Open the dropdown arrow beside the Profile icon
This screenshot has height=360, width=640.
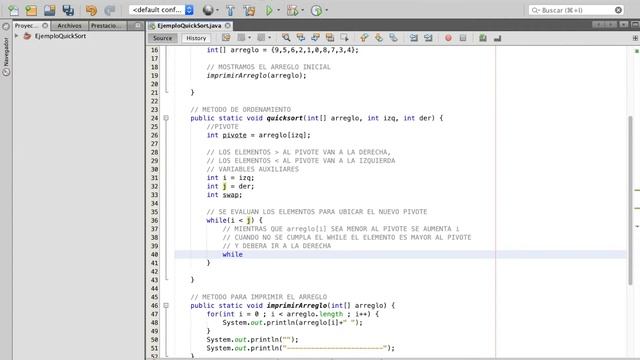point(327,10)
